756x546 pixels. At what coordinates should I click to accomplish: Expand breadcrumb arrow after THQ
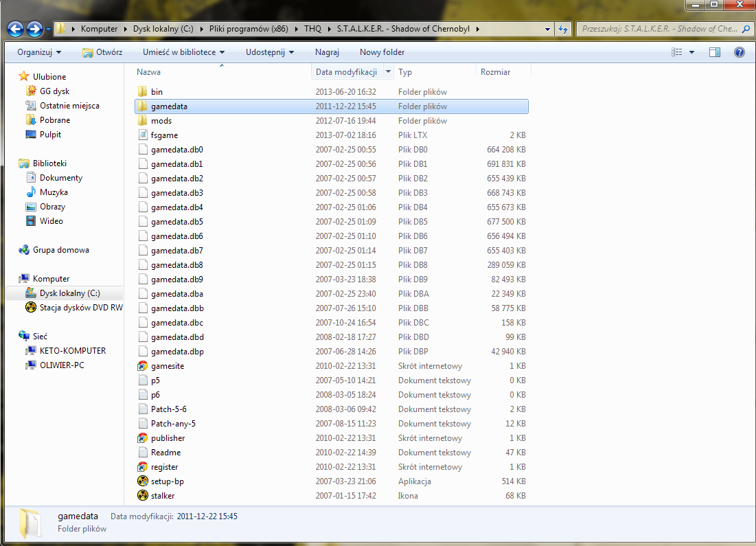(x=330, y=29)
